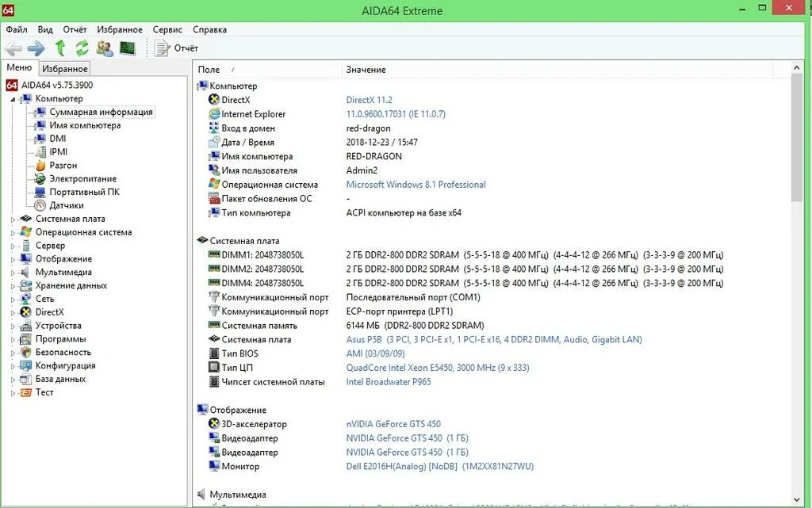Expand the Сервер tree node
The height and width of the screenshot is (508, 812).
(13, 246)
